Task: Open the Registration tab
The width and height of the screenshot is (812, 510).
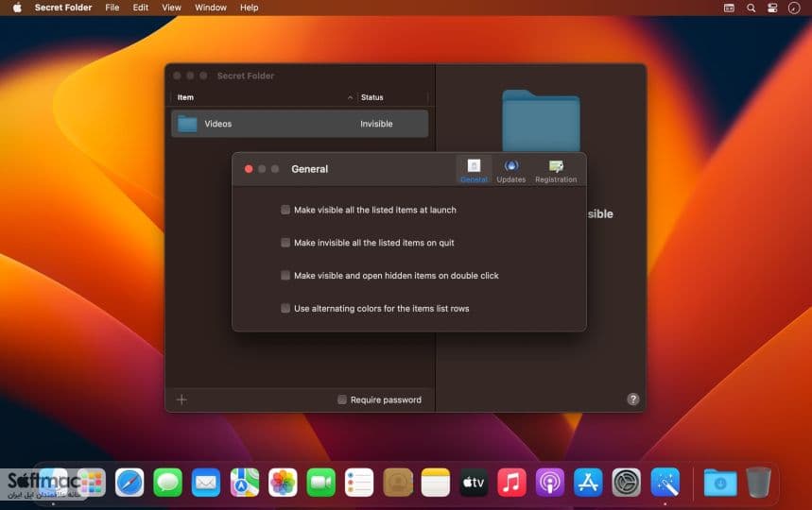Action: (x=556, y=171)
